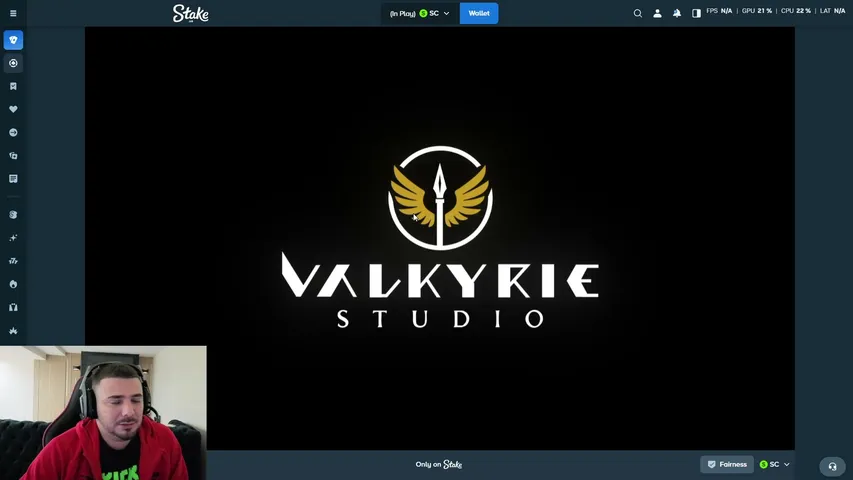853x480 pixels.
Task: Open the user profile icon
Action: point(657,13)
